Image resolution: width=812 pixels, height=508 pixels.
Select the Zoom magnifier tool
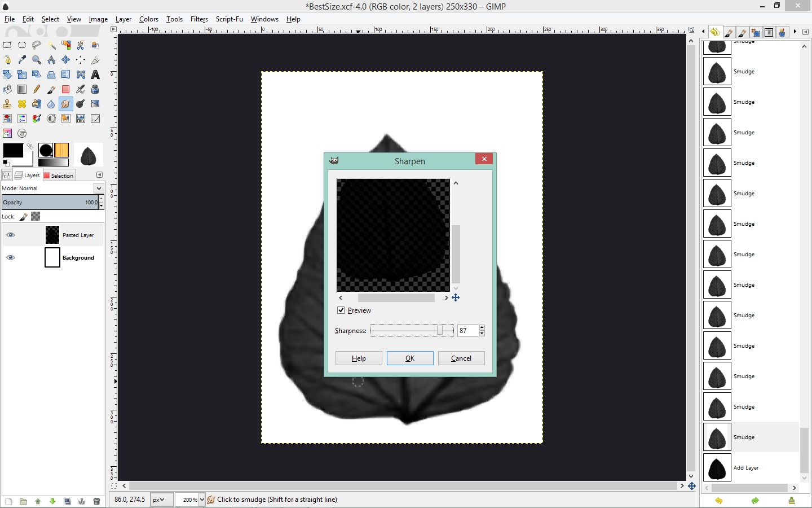coord(37,60)
